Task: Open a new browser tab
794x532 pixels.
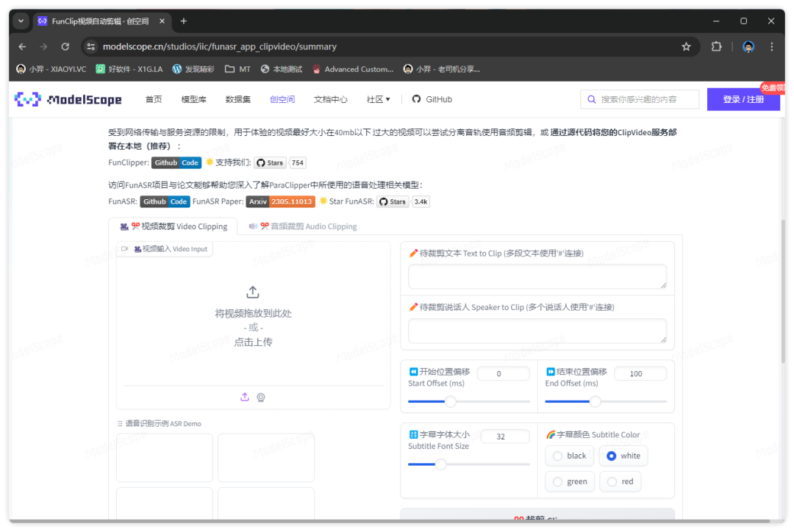Action: pyautogui.click(x=184, y=21)
